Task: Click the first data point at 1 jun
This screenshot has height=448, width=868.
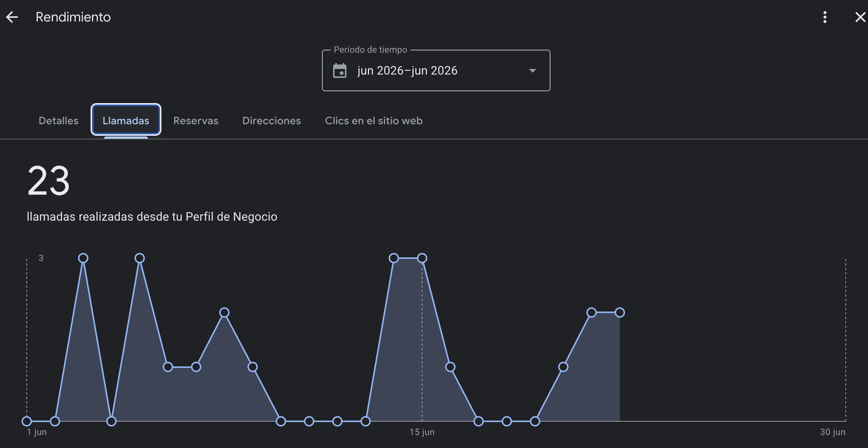Action: [x=27, y=421]
